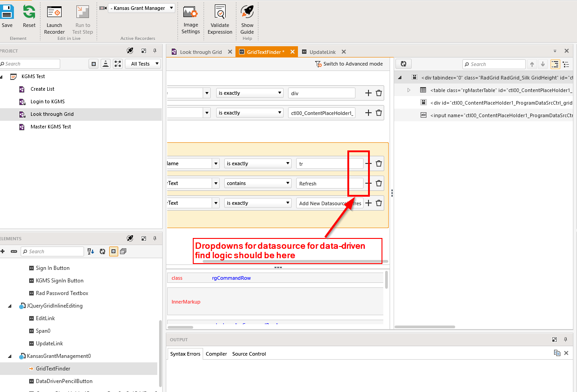Open Image Settings
The image size is (577, 392).
coord(191,13)
